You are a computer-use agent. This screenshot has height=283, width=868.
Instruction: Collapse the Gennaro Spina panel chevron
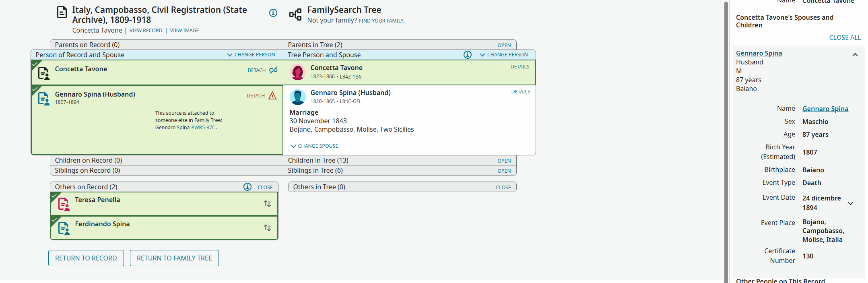855,55
